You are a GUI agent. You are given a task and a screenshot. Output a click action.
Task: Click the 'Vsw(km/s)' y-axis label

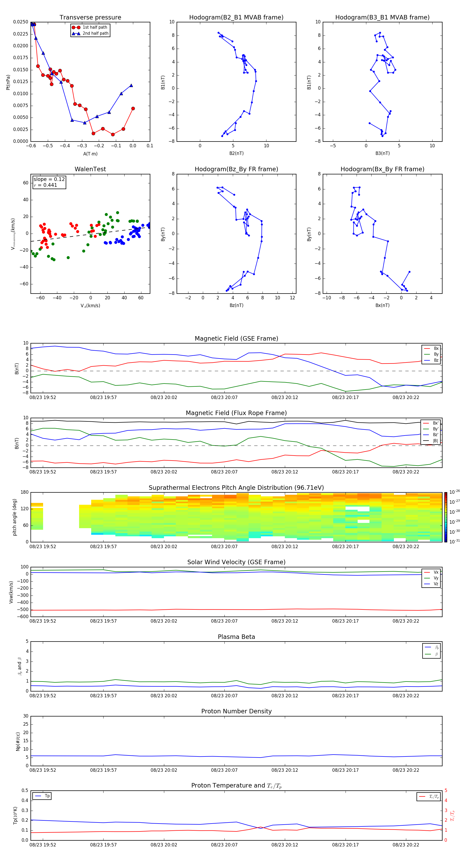point(11,592)
